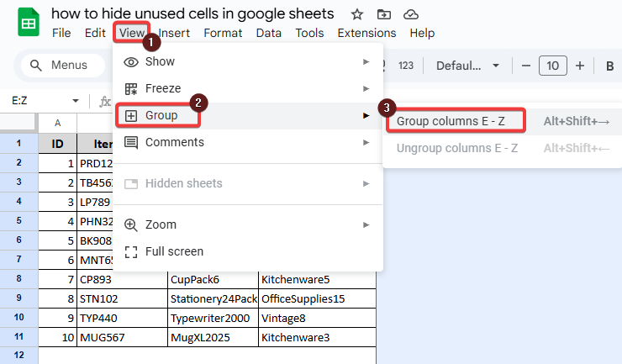The height and width of the screenshot is (364, 622).
Task: Click the 123 number format button
Action: [406, 66]
